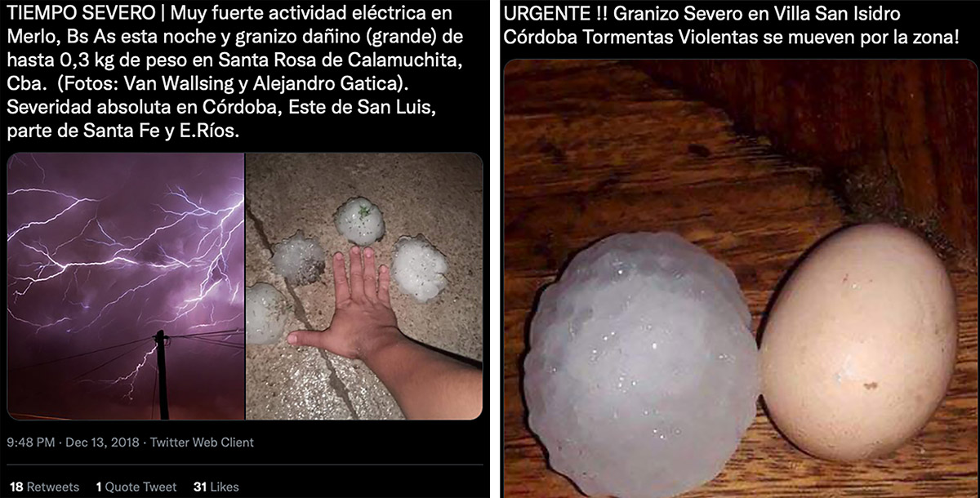Image resolution: width=980 pixels, height=498 pixels.
Task: Click the 'Santa Rosa de Calamuchita' text
Action: [x=375, y=63]
